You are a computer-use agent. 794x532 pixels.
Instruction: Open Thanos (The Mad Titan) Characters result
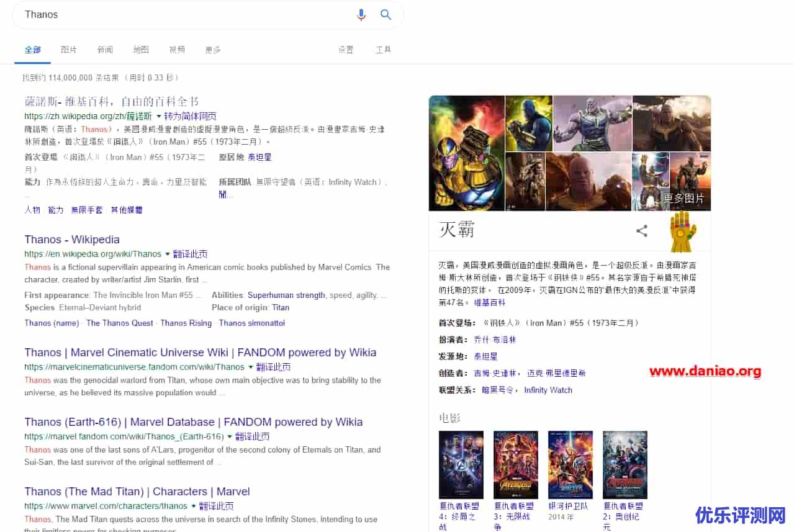(x=137, y=492)
